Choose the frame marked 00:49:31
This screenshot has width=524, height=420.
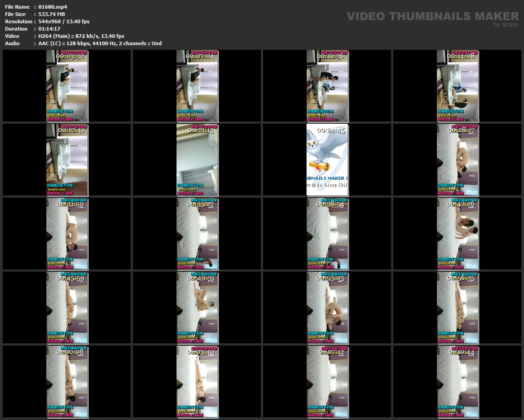[x=197, y=308]
